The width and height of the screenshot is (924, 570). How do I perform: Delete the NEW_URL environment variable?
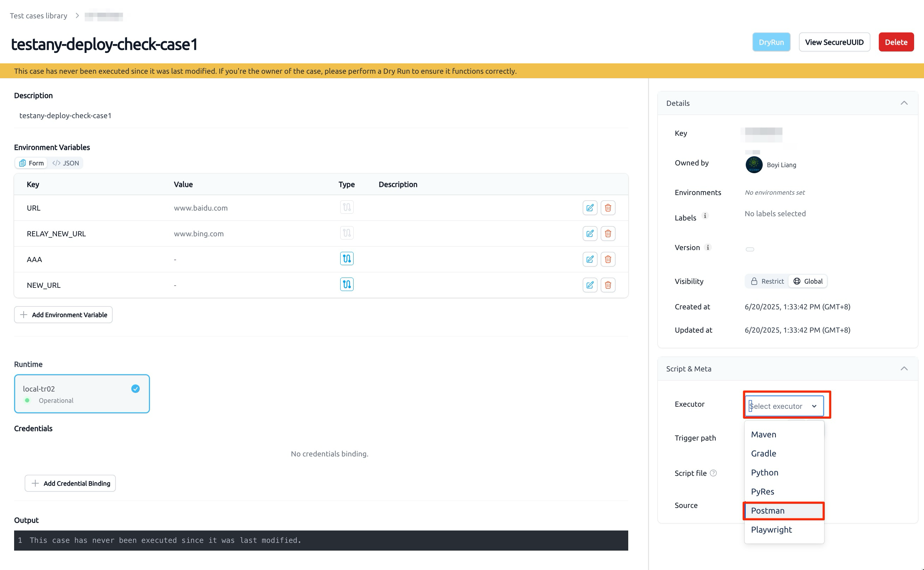coord(608,285)
